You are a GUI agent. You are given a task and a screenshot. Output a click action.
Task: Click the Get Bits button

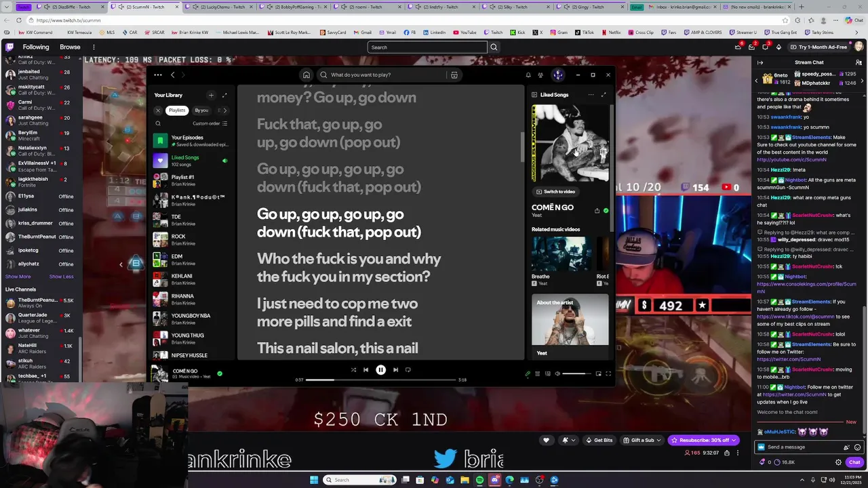pos(598,441)
